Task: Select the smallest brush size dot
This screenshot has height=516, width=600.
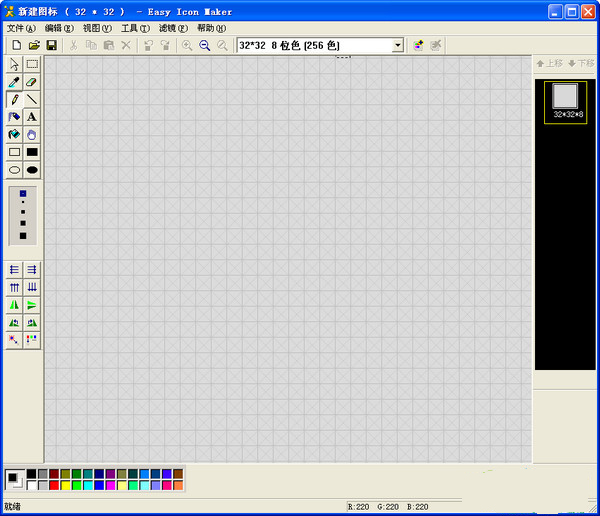Action: click(x=23, y=202)
